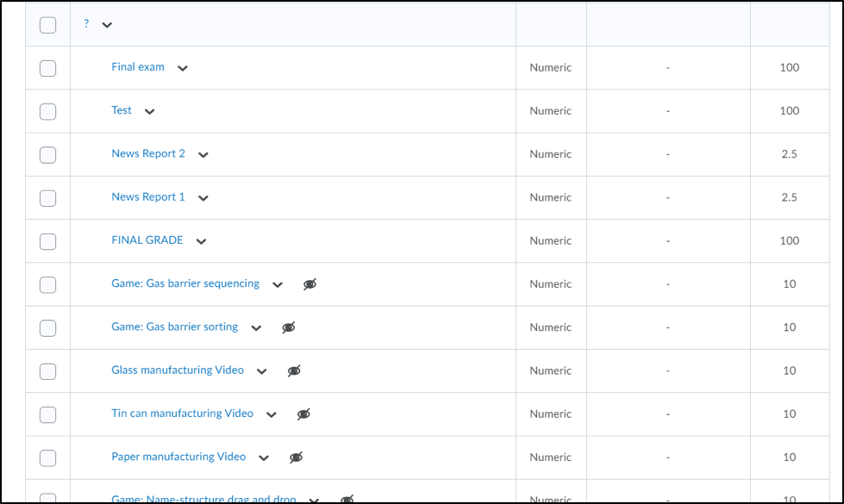844x504 pixels.
Task: Click hidden icon next to Tin can manufacturing Video
Action: [x=303, y=414]
